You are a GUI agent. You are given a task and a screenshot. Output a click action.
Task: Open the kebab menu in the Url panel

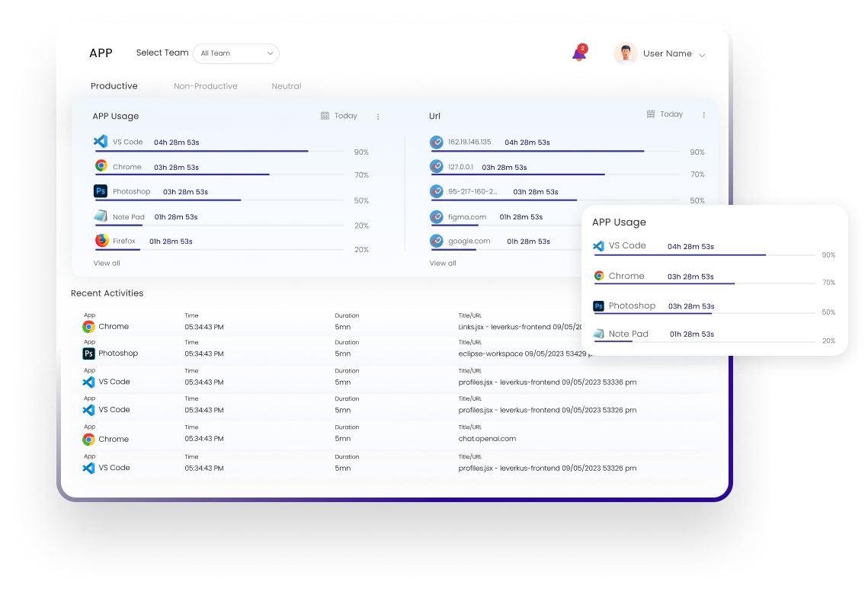pyautogui.click(x=703, y=114)
